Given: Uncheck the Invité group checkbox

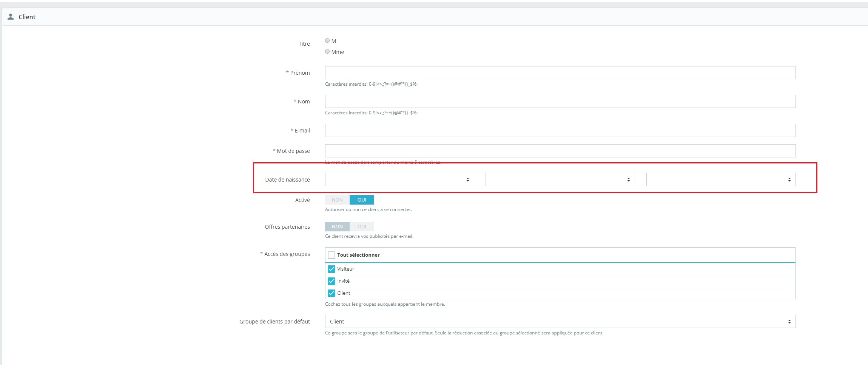Looking at the screenshot, I should point(331,281).
